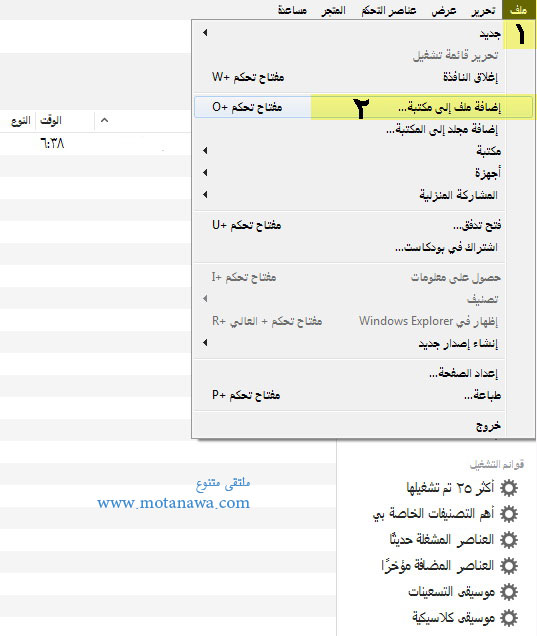537x636 pixels.
Task: Expand the أجهزة submenu
Action: [205, 172]
